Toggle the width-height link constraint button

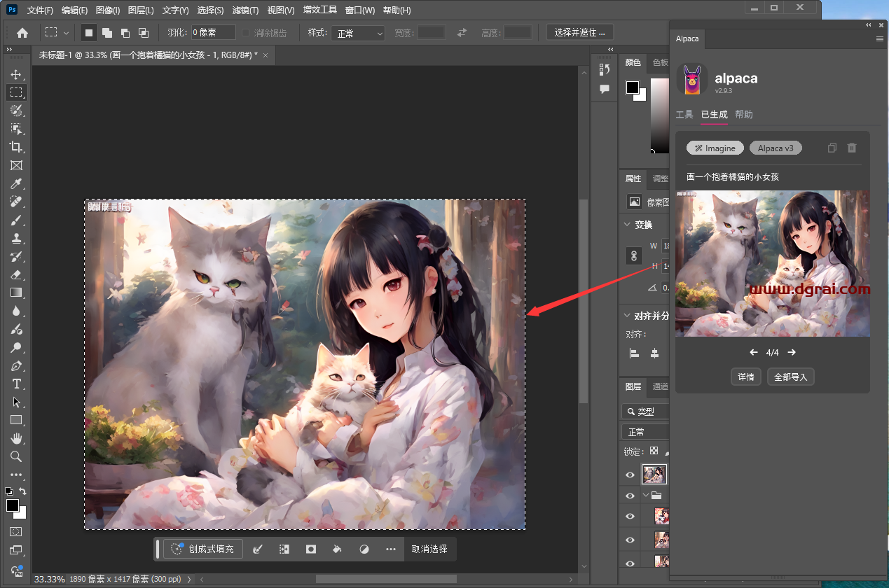coord(633,256)
